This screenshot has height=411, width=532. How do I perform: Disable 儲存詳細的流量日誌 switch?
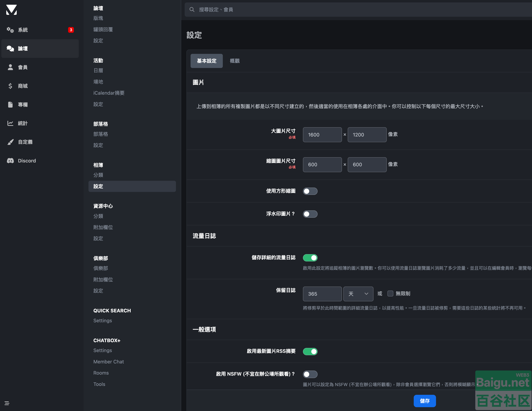tap(310, 258)
